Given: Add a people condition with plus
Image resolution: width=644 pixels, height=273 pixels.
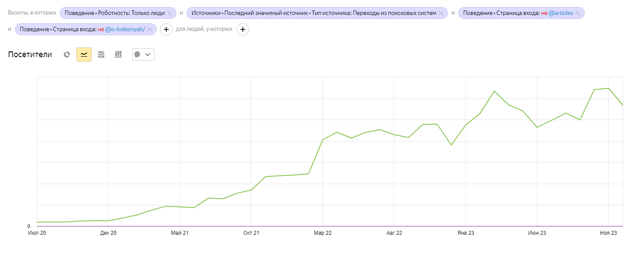Looking at the screenshot, I should 243,29.
